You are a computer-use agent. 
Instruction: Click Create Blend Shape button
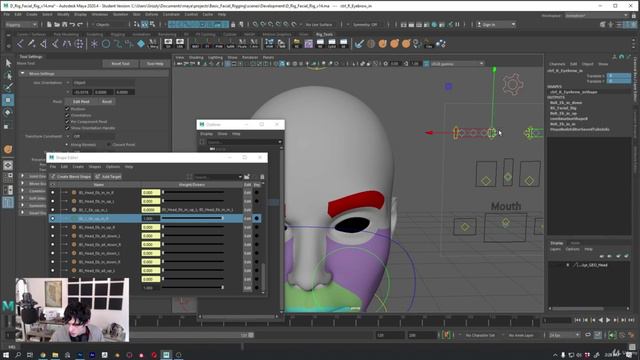tap(71, 177)
